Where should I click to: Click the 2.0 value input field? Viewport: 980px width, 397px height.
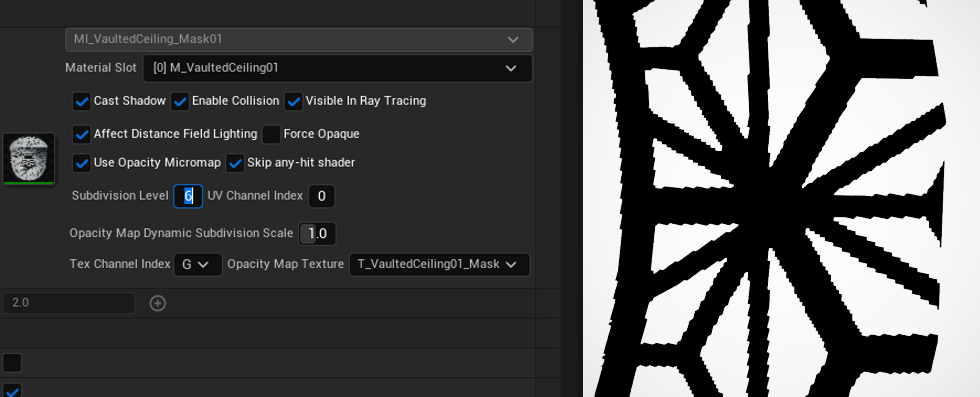(x=69, y=303)
